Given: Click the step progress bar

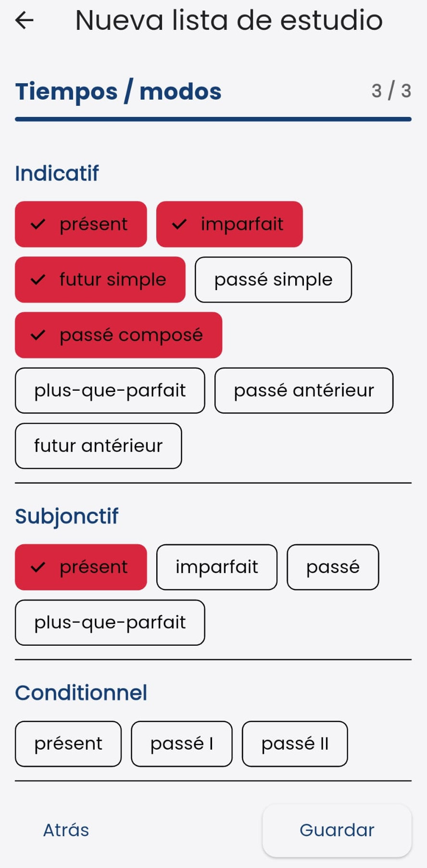Looking at the screenshot, I should (213, 119).
